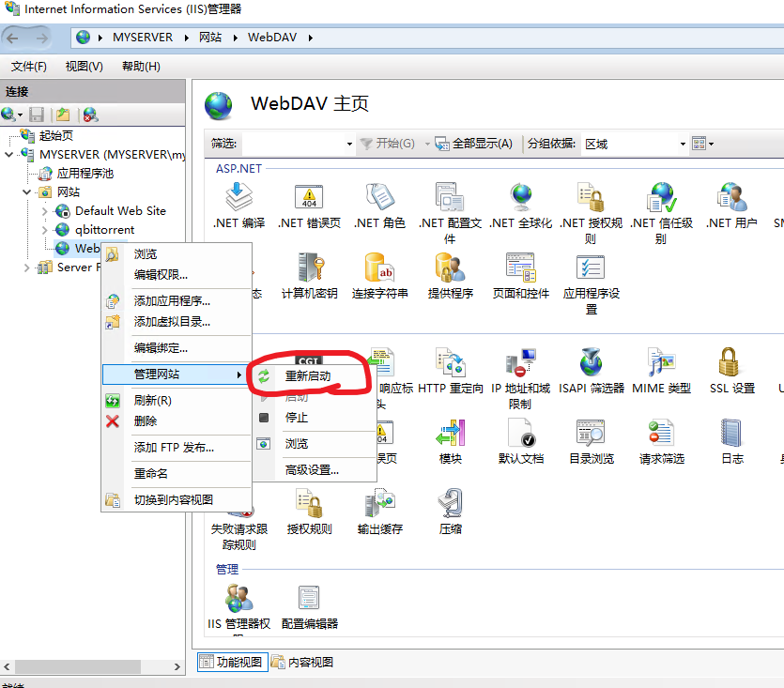Click the connections pane horizontal scrollbar thumb
This screenshot has width=784, height=688.
(x=78, y=666)
